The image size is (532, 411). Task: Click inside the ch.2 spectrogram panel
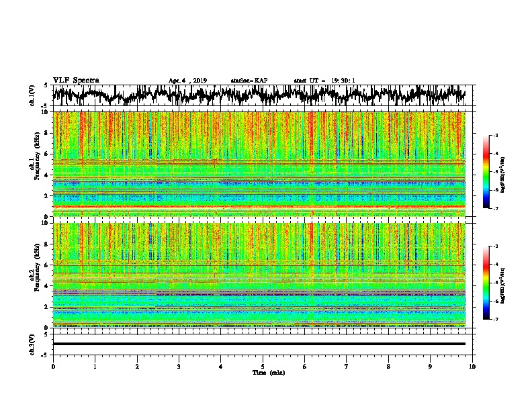point(259,275)
